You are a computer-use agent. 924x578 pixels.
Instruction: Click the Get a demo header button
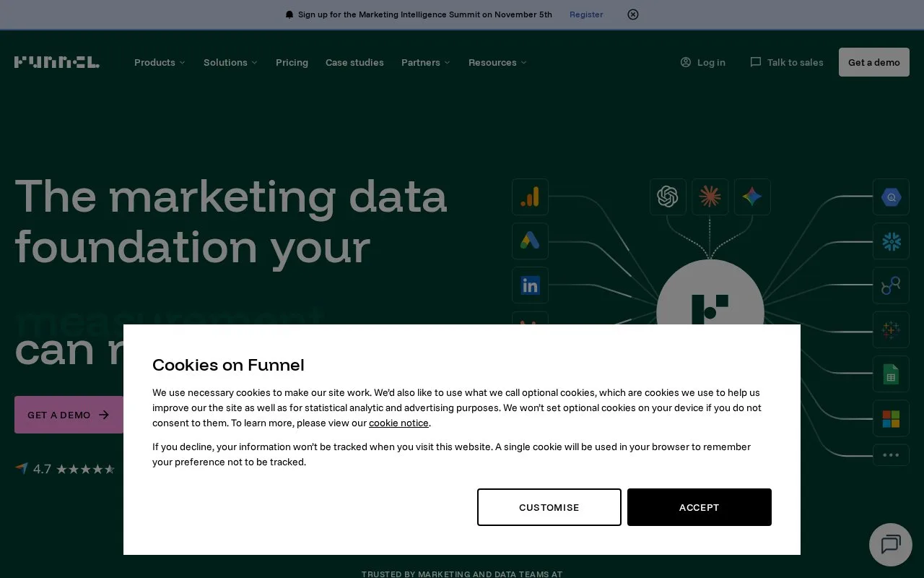[874, 62]
